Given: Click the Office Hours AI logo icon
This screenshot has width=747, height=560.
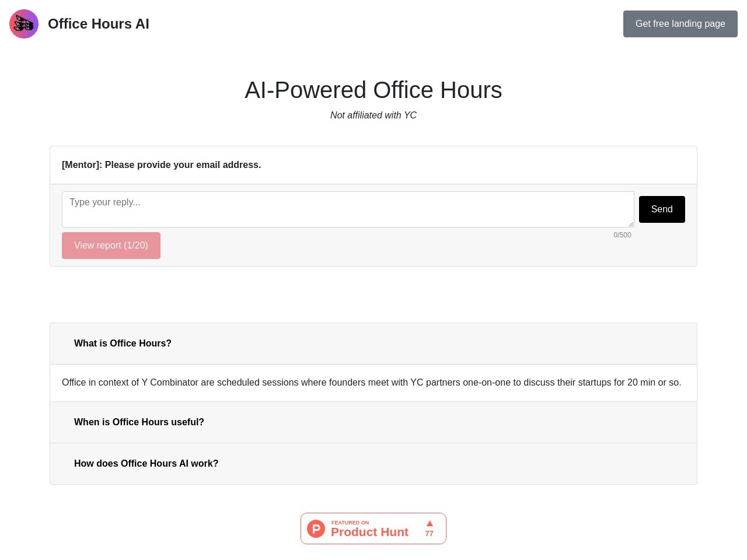Looking at the screenshot, I should [x=24, y=24].
